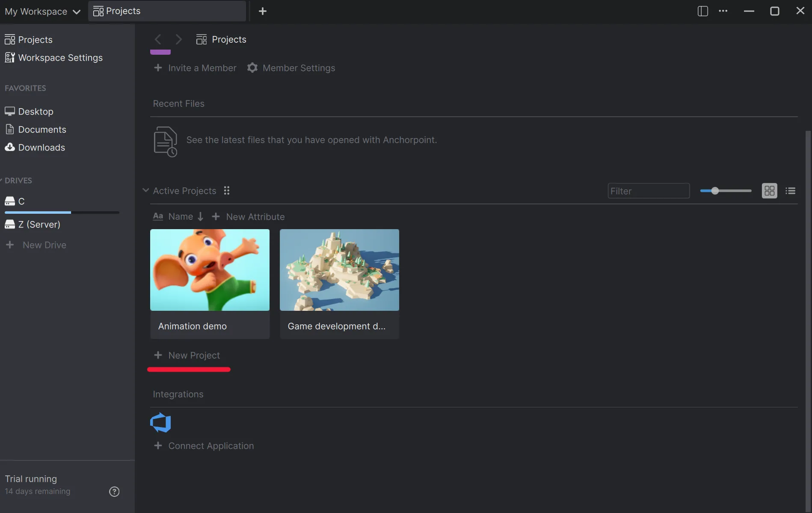The width and height of the screenshot is (812, 513).
Task: Open the help question mark icon
Action: 114,491
